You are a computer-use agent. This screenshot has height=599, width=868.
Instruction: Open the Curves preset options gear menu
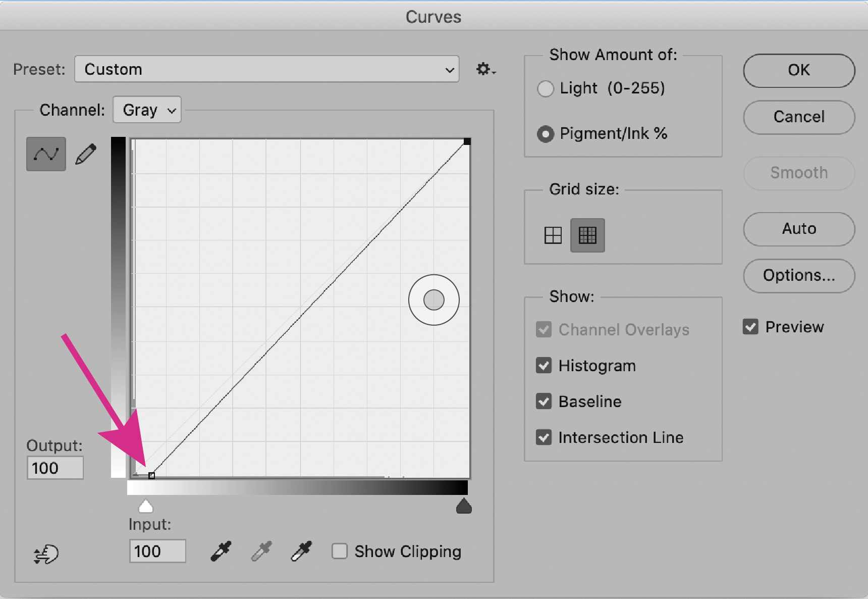click(x=484, y=69)
